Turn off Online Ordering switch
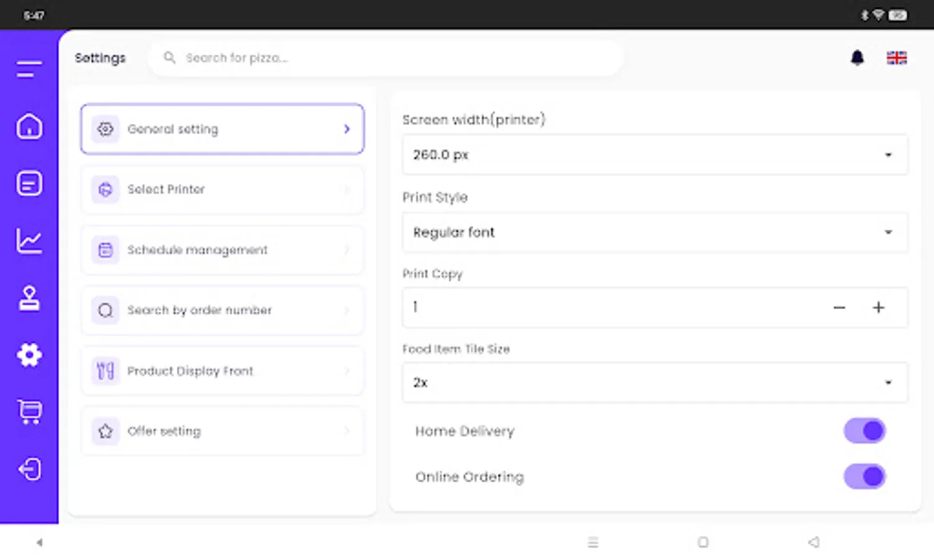 (864, 477)
